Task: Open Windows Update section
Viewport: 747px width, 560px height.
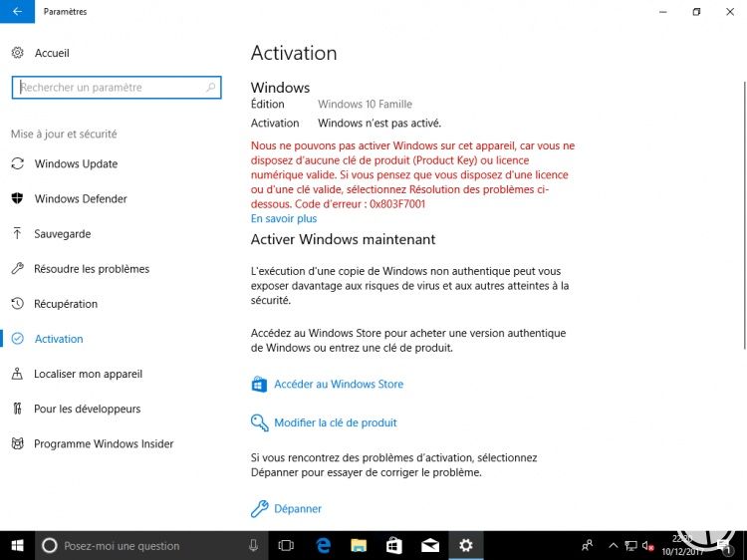Action: 76,164
